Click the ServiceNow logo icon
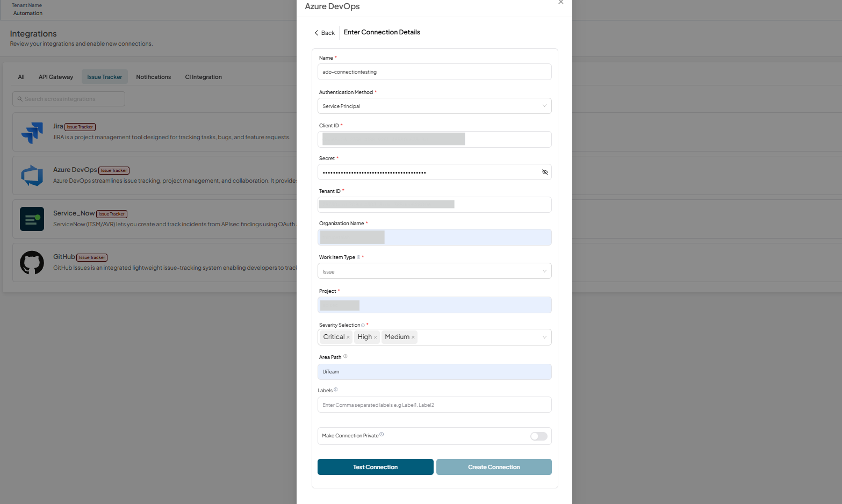Viewport: 842px width, 504px height. (x=32, y=219)
